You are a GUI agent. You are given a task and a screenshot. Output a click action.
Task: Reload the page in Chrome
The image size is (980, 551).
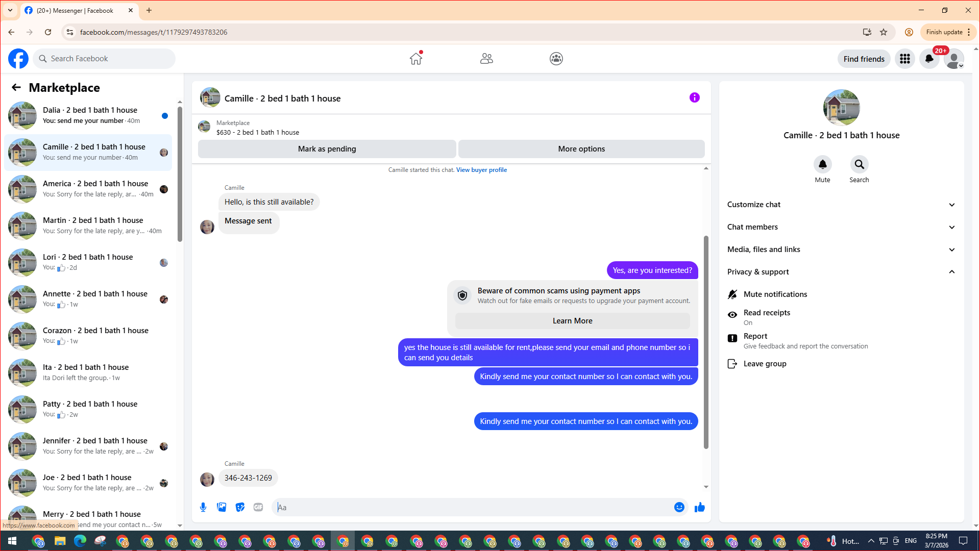(48, 32)
